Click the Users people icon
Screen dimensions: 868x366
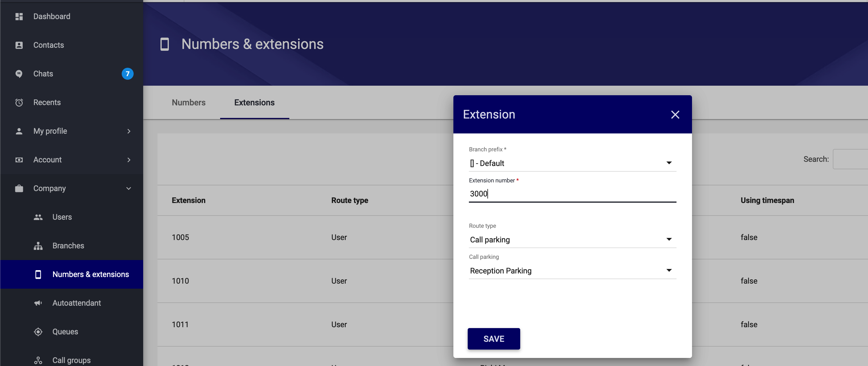point(38,217)
